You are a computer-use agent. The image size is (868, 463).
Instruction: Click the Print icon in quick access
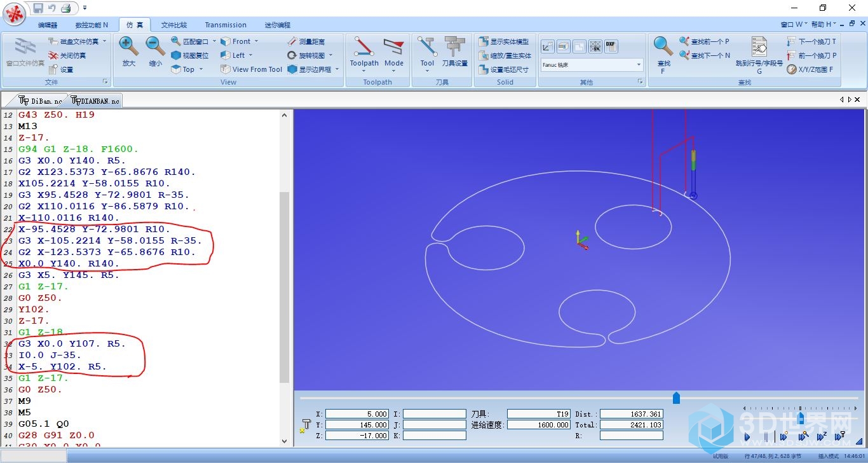tap(66, 8)
